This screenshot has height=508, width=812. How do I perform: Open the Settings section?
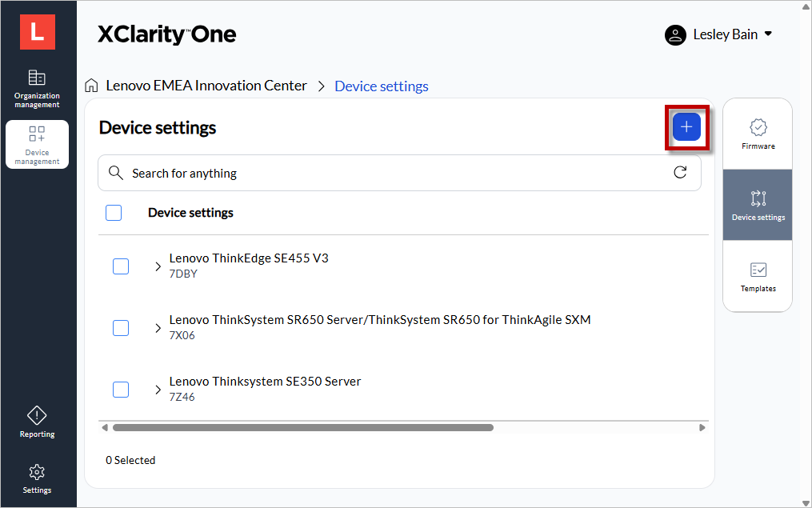[x=37, y=478]
